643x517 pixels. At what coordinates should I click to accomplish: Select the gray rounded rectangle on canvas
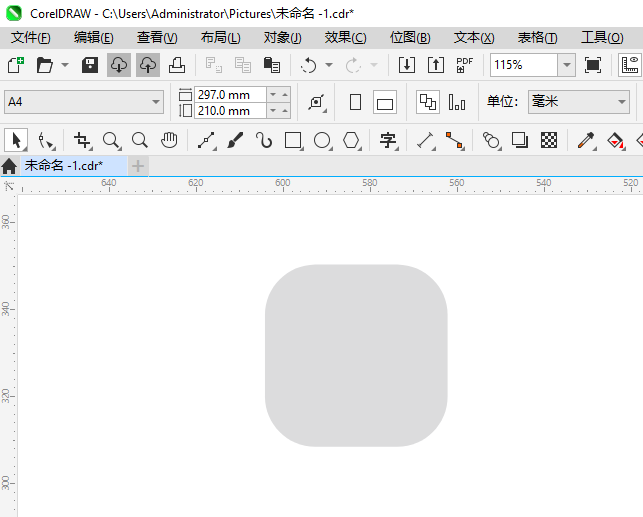(356, 355)
